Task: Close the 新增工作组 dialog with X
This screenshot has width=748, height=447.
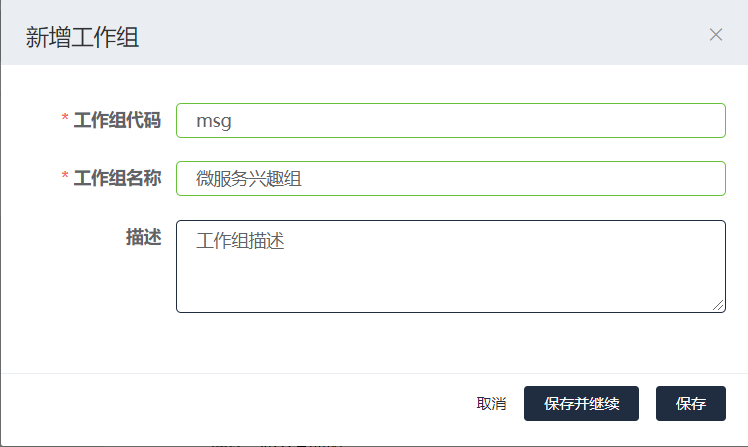Action: click(716, 35)
